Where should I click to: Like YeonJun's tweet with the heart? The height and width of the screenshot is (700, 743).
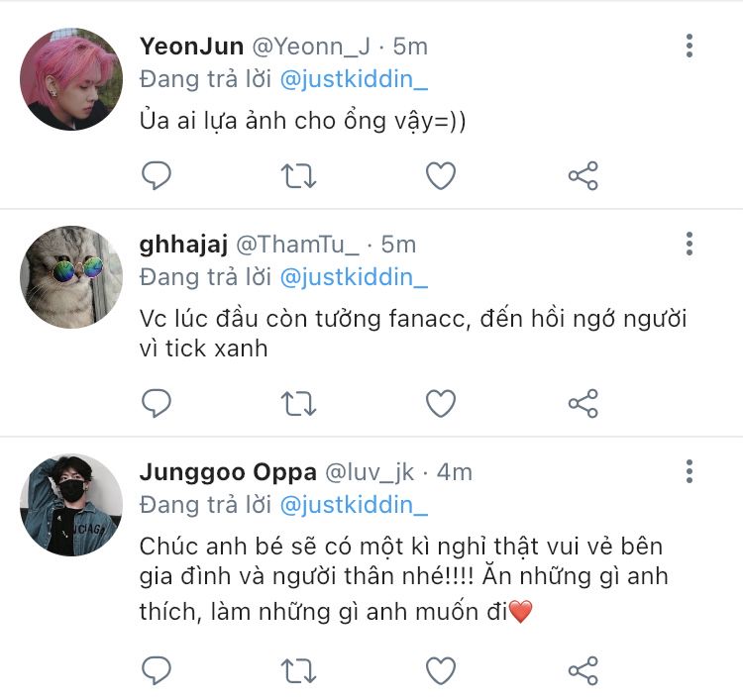click(x=441, y=175)
